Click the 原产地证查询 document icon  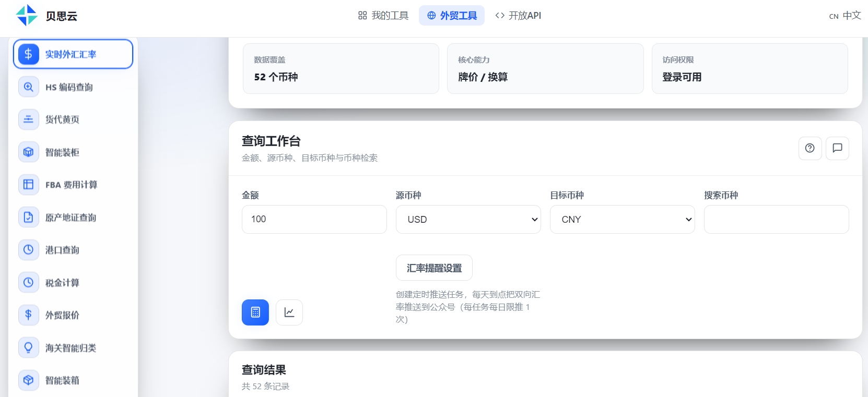(x=29, y=217)
